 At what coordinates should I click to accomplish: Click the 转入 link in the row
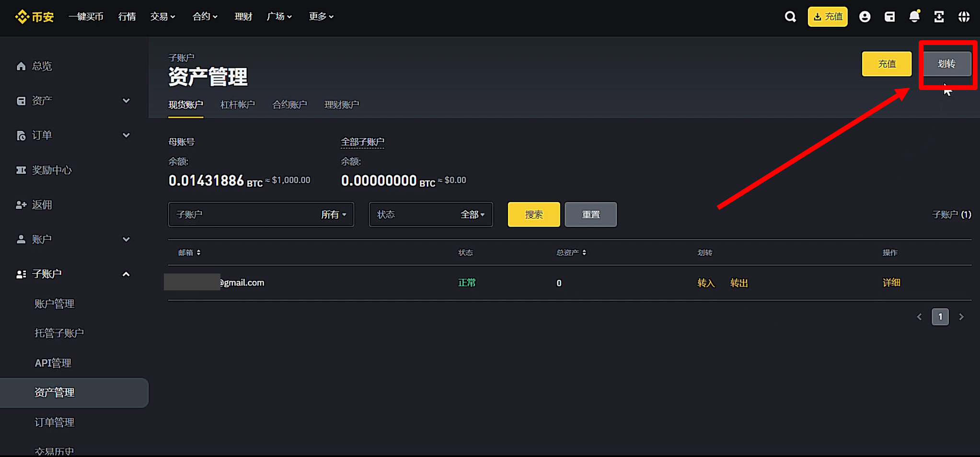coord(705,283)
